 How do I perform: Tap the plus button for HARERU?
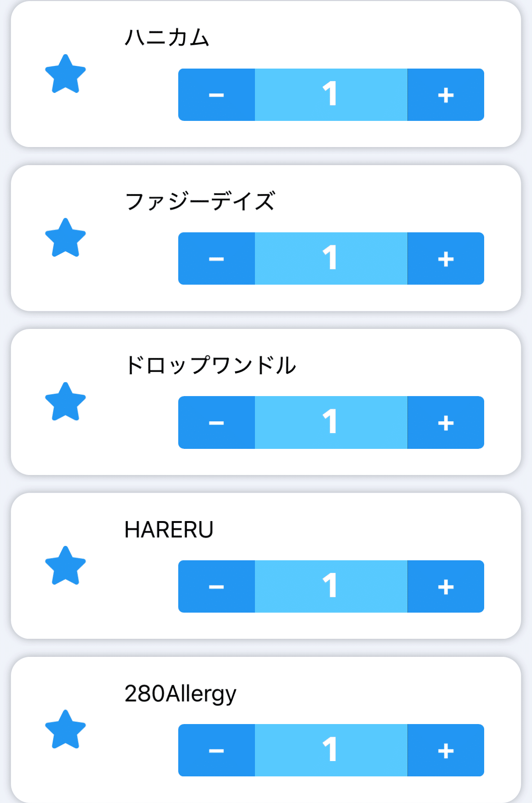point(446,586)
